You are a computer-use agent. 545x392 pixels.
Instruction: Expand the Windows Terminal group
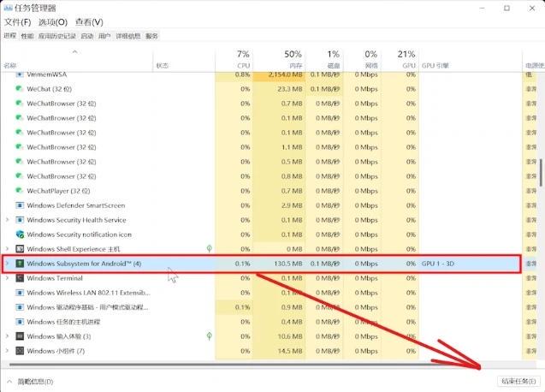(7, 278)
